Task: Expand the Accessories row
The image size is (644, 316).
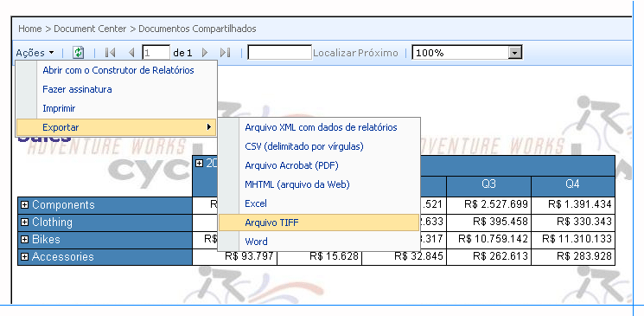Action: [25, 257]
